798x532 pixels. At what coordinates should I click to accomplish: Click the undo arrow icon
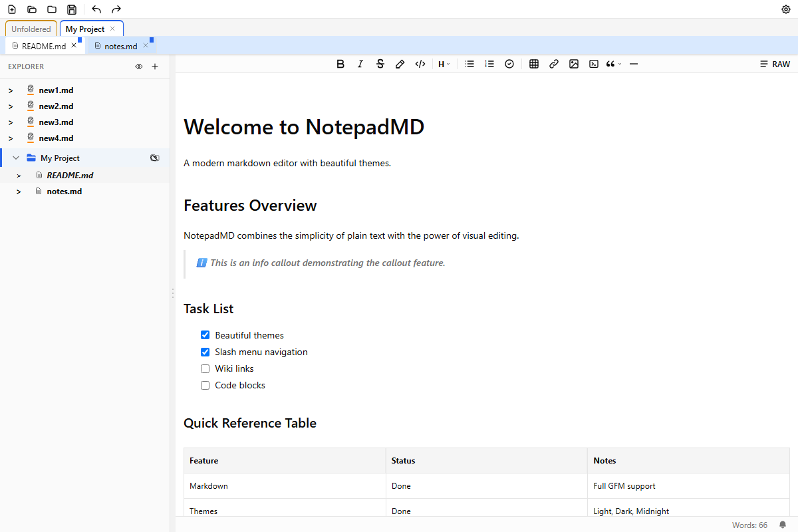[96, 9]
